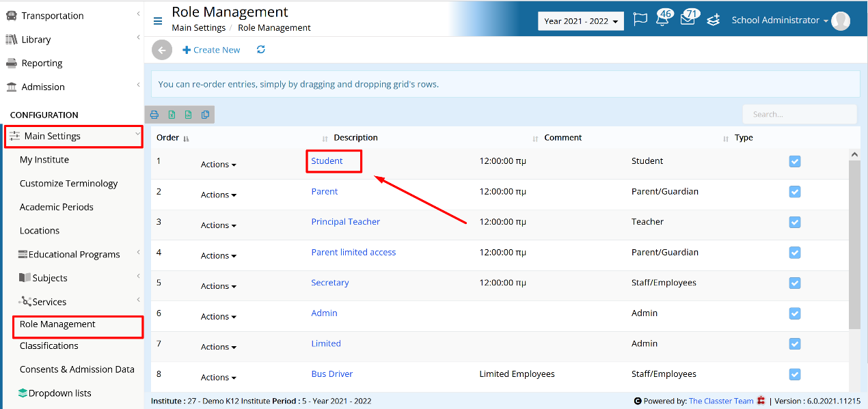868x409 pixels.
Task: Open the Actions dropdown for the Parent row
Action: tap(218, 195)
